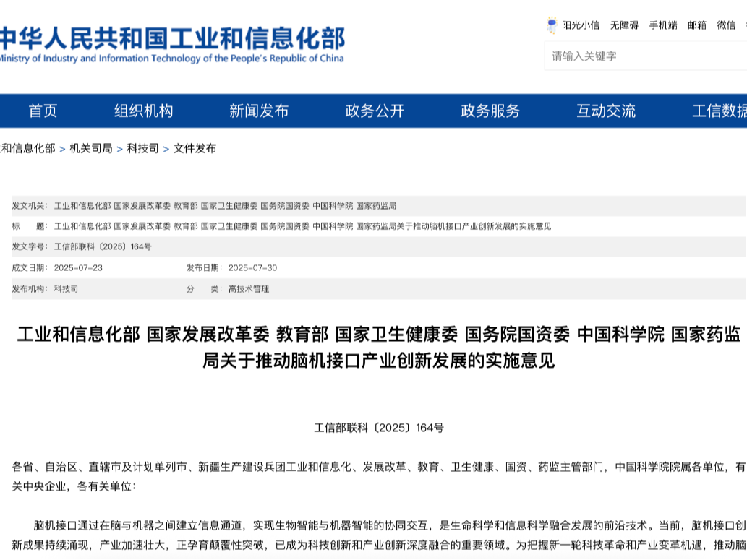Click 和信息化部 breadcrumb link

coord(28,149)
